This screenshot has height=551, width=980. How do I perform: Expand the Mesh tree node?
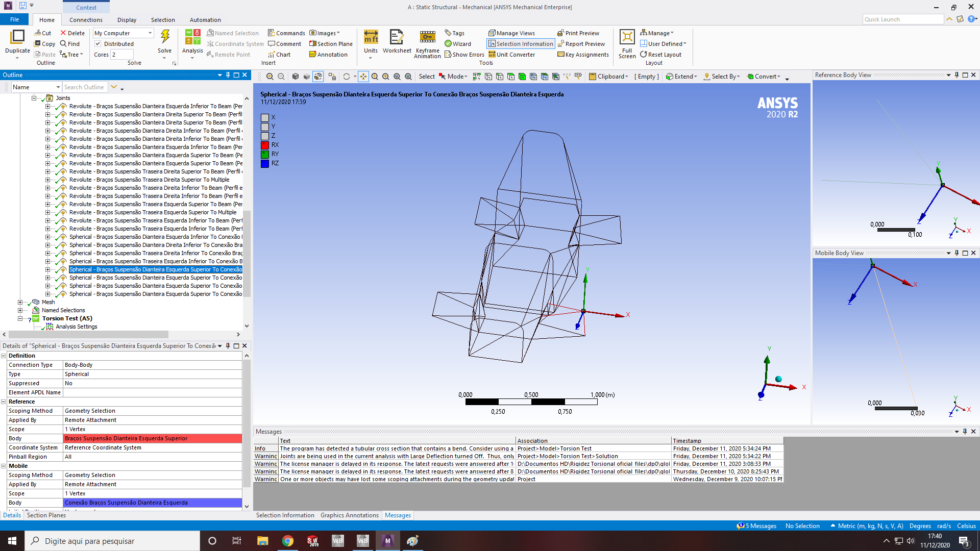point(20,302)
